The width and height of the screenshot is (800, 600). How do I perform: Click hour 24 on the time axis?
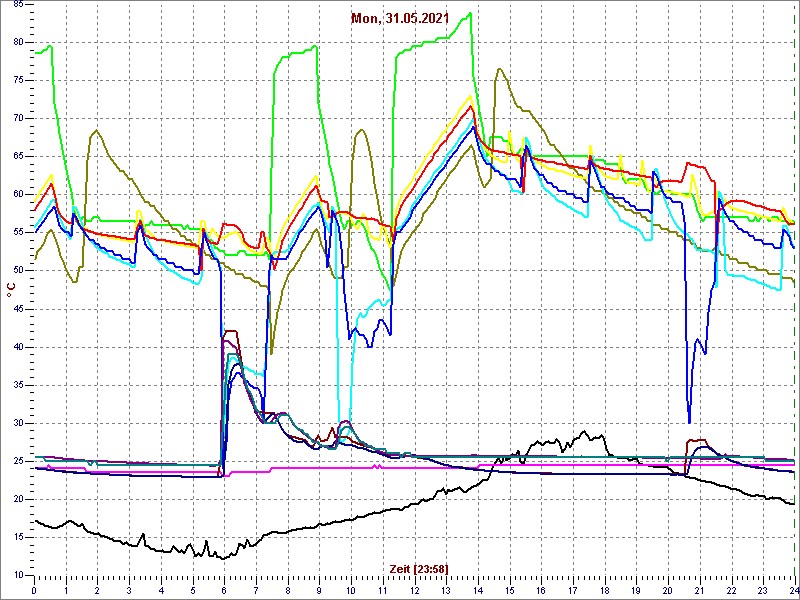(793, 589)
